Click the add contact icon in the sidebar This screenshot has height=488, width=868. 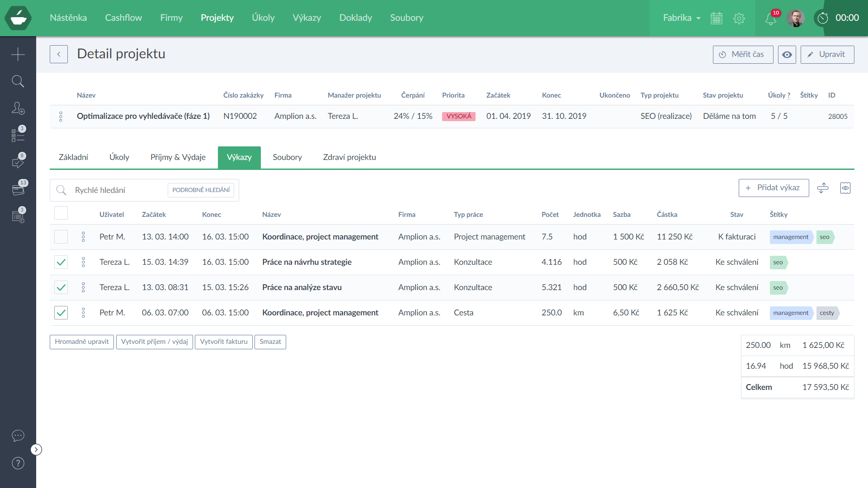[18, 108]
